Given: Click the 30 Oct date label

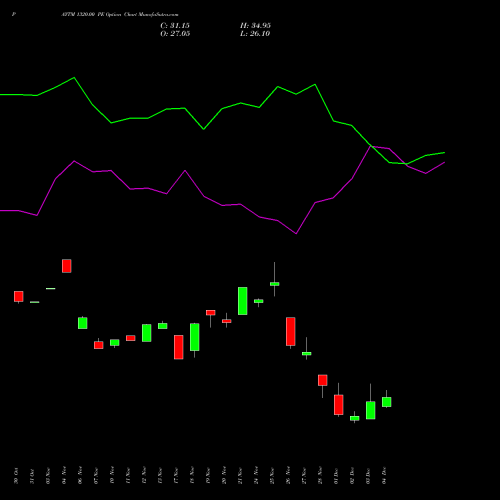Looking at the screenshot, I should coord(16,476).
